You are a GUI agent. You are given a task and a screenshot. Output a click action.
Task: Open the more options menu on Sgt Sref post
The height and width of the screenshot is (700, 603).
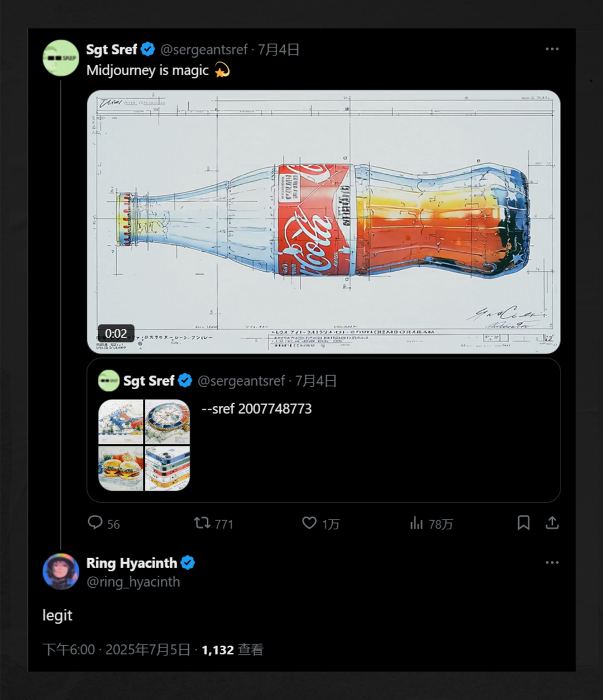coord(552,49)
